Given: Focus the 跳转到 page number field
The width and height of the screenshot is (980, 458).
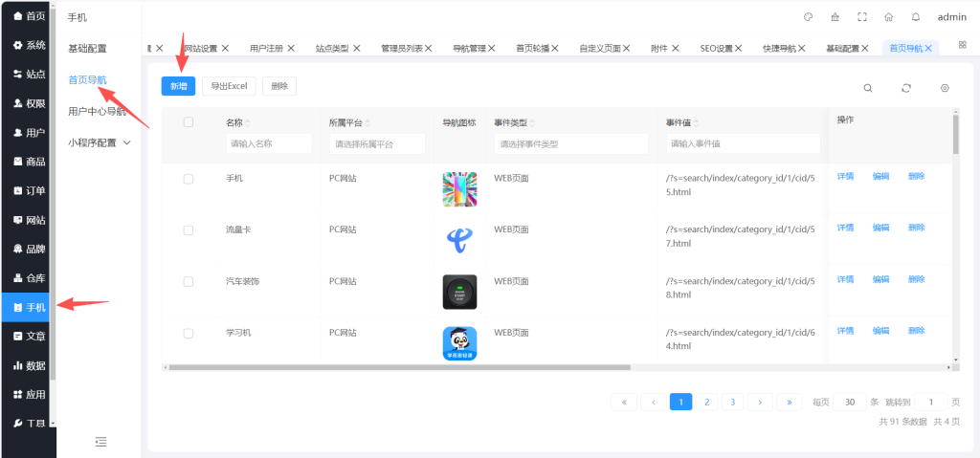Looking at the screenshot, I should (x=930, y=402).
